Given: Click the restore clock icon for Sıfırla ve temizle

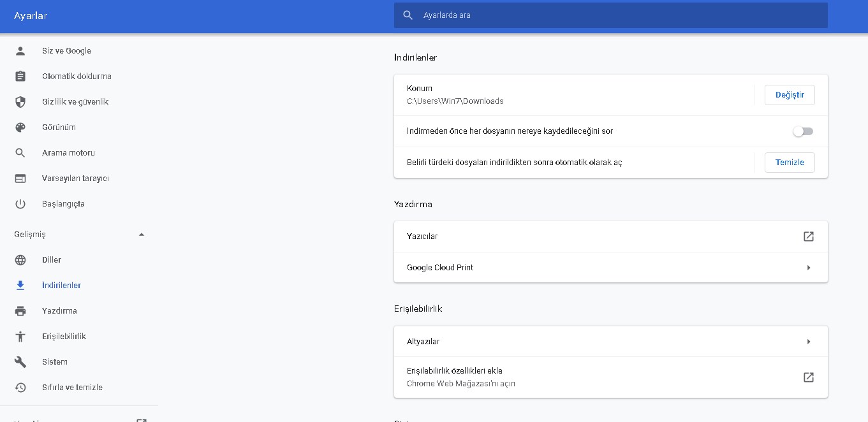Looking at the screenshot, I should click(20, 388).
